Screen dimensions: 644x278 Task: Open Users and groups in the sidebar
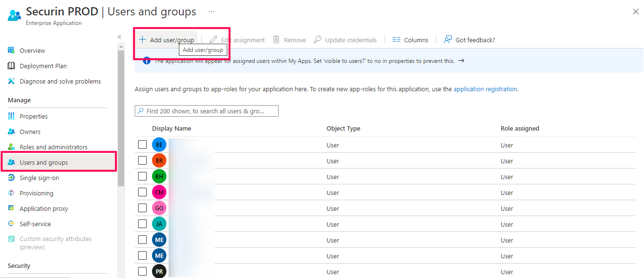pyautogui.click(x=59, y=162)
